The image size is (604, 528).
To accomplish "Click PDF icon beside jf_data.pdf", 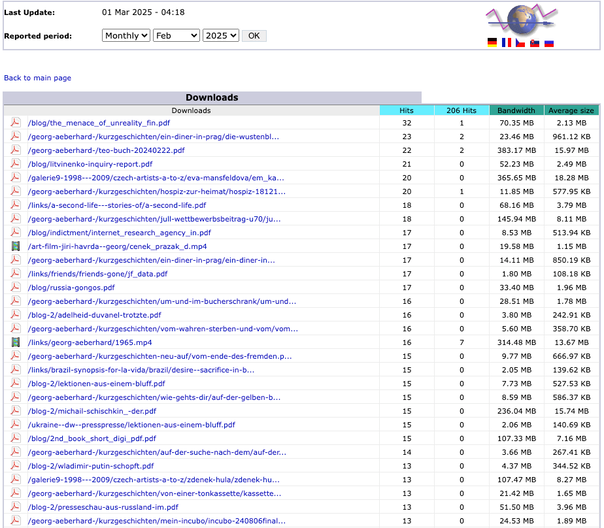I will (x=15, y=273).
